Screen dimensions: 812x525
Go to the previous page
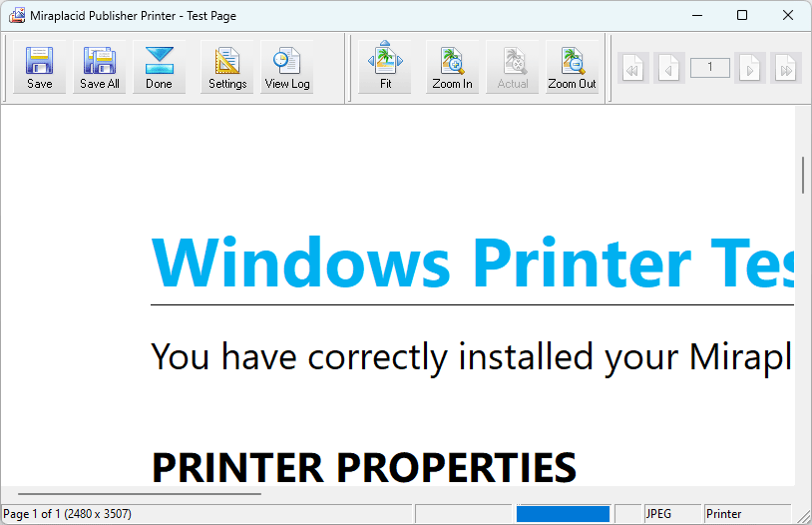point(667,68)
